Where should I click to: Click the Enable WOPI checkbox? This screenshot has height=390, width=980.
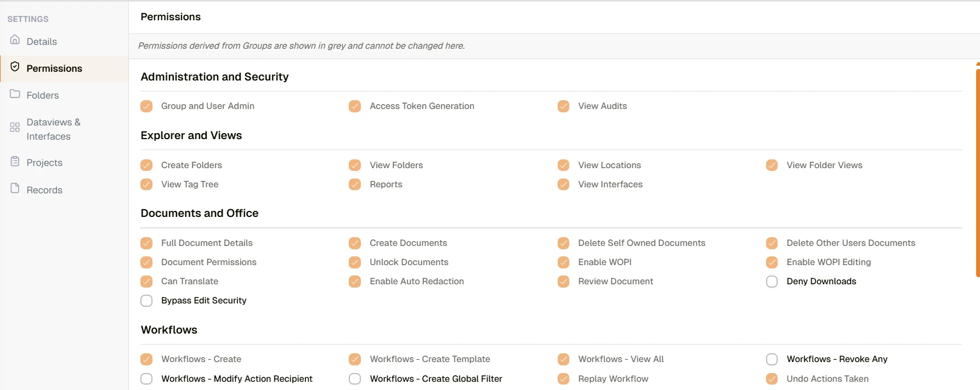click(563, 262)
